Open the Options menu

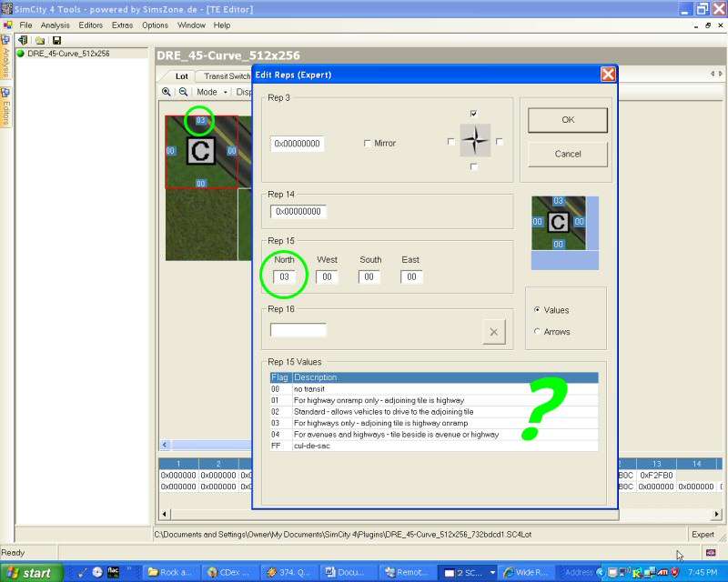tap(155, 25)
